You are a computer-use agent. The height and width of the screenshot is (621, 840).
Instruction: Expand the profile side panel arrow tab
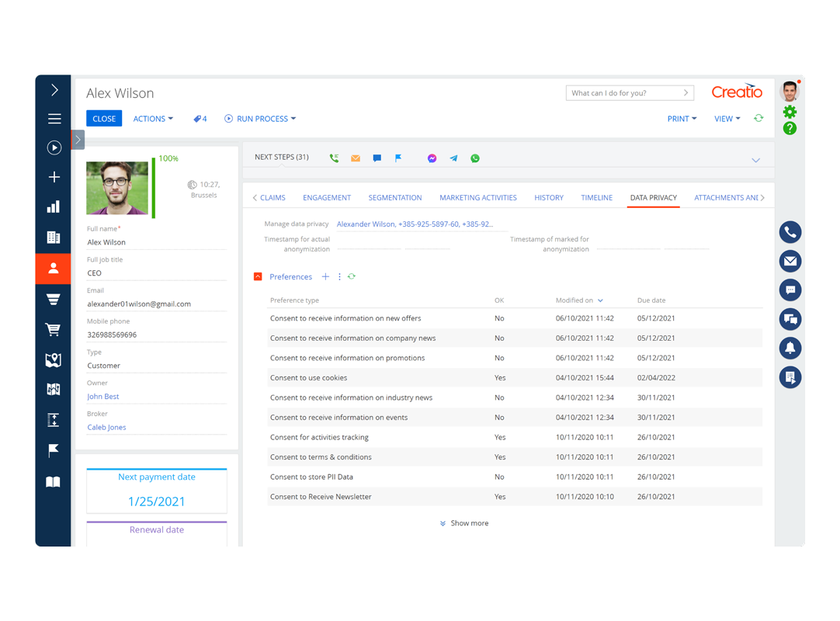click(78, 140)
